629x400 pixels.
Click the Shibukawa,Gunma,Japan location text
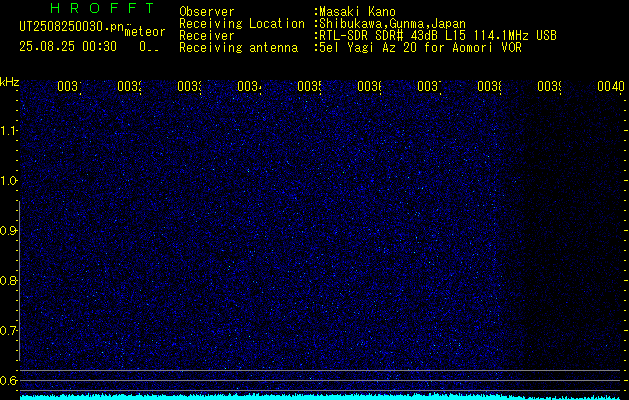click(x=392, y=24)
